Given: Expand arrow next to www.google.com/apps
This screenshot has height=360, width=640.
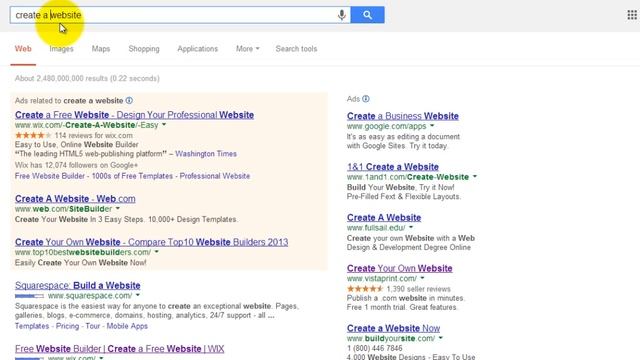Looking at the screenshot, I should (x=432, y=126).
